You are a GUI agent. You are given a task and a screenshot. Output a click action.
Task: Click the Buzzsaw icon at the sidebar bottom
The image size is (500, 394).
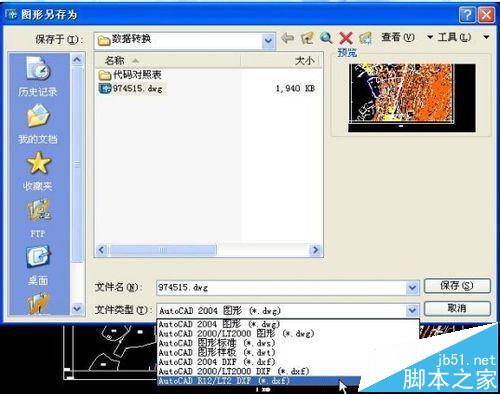coord(38,303)
